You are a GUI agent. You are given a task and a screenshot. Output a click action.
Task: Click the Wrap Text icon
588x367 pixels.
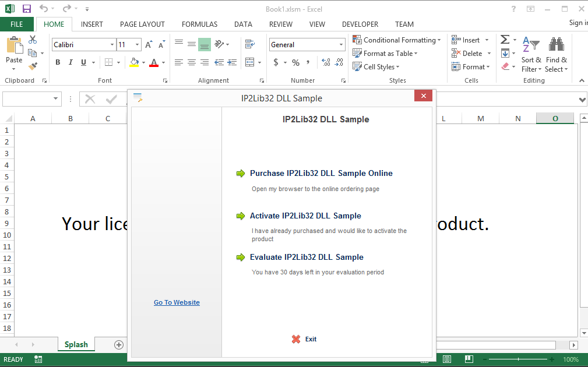(x=250, y=44)
